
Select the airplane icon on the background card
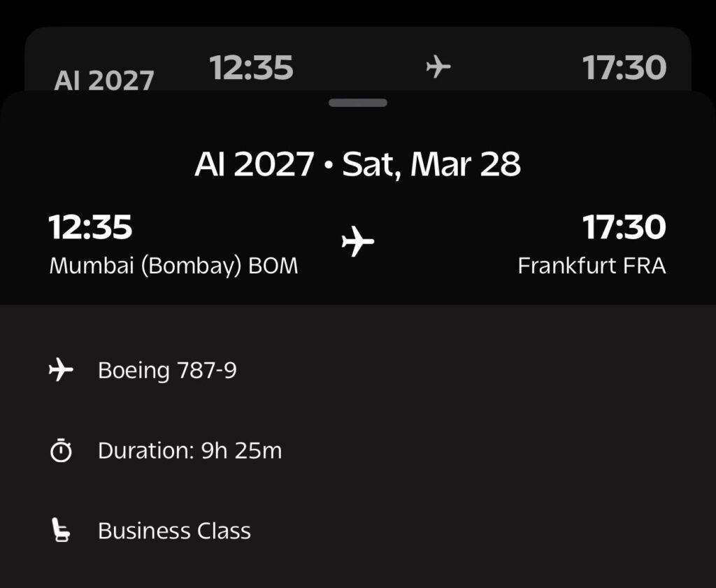438,66
